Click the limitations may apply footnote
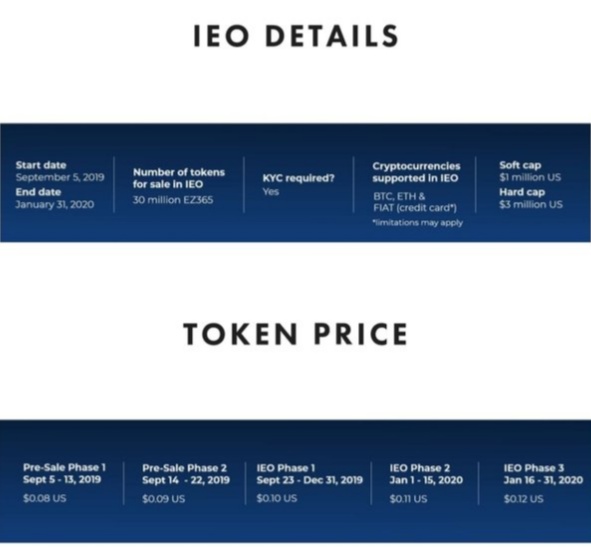This screenshot has height=547, width=591. (x=418, y=223)
